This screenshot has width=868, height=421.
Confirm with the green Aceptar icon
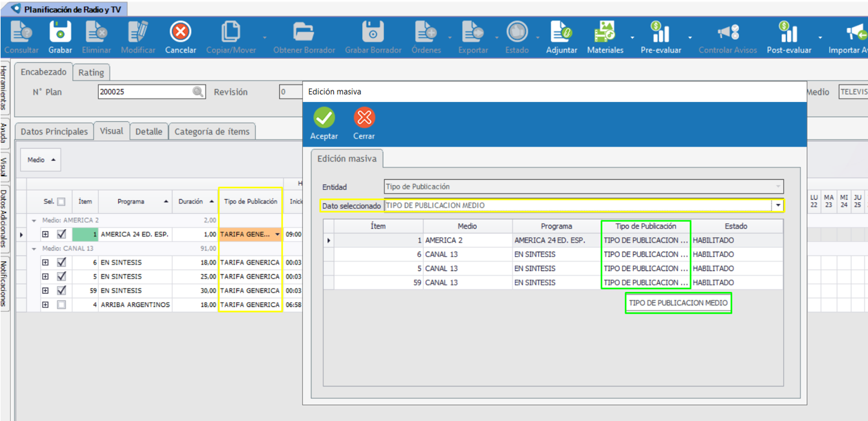[324, 118]
